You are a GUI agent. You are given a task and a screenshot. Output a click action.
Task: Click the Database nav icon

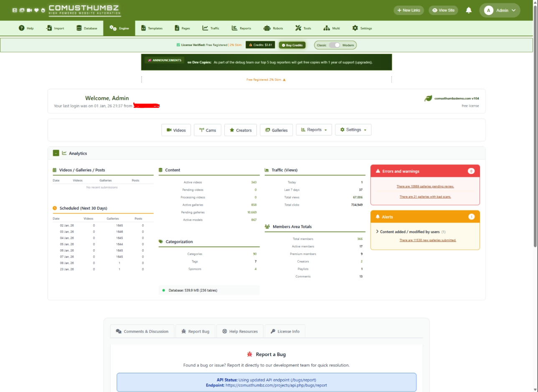pyautogui.click(x=79, y=28)
